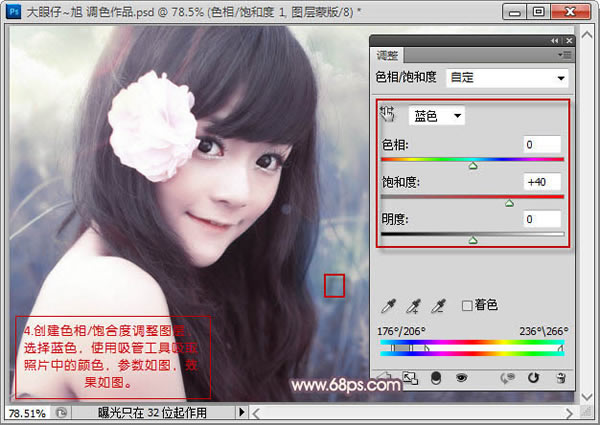The width and height of the screenshot is (600, 425).
Task: Click the return to adjustment list arrow
Action: [x=385, y=378]
